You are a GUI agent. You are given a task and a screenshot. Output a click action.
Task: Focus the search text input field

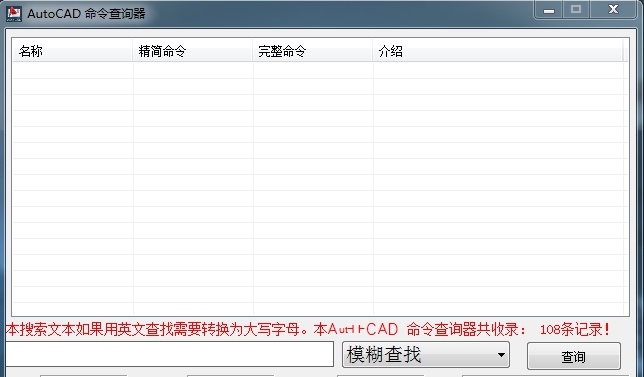point(169,354)
